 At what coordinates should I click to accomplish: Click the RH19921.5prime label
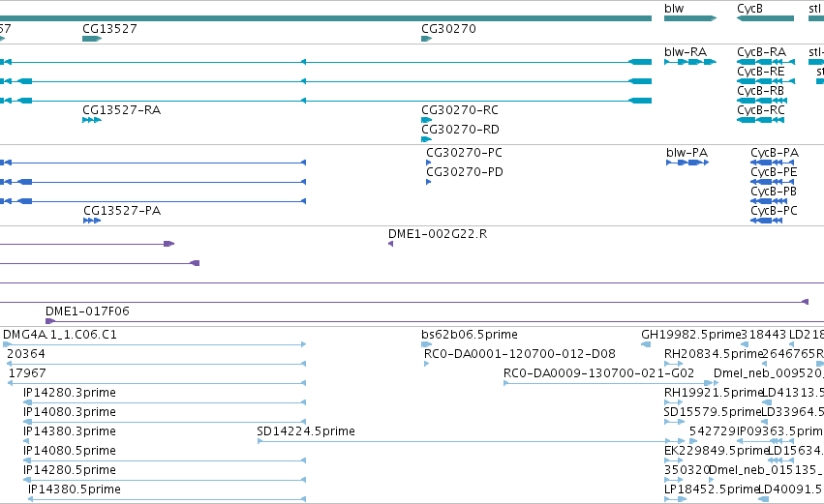[714, 393]
